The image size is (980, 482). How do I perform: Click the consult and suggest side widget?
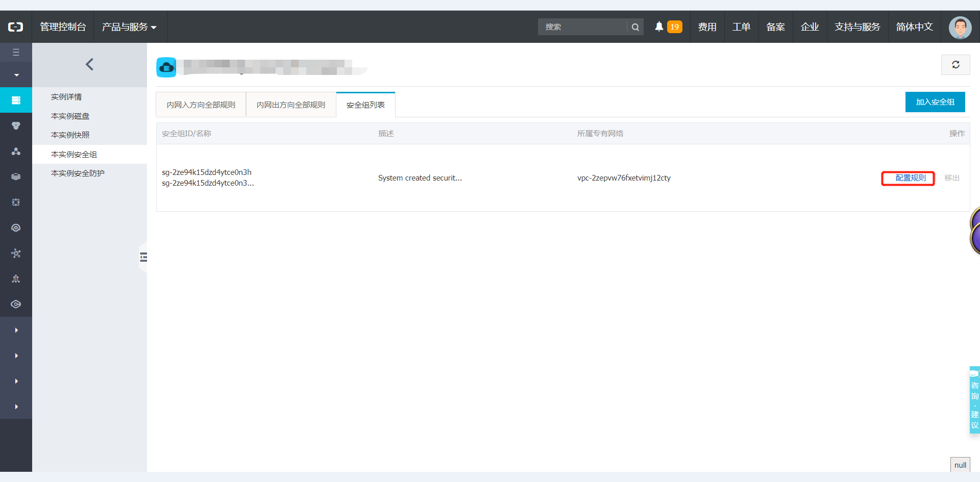974,400
